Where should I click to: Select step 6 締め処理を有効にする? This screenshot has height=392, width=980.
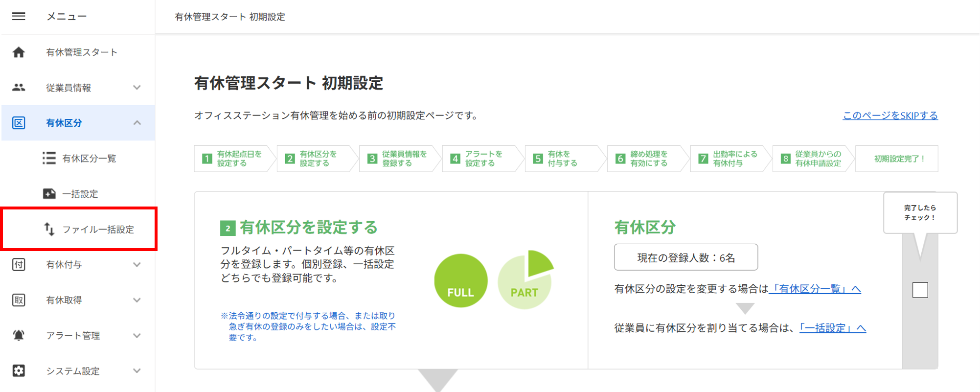[x=648, y=159]
